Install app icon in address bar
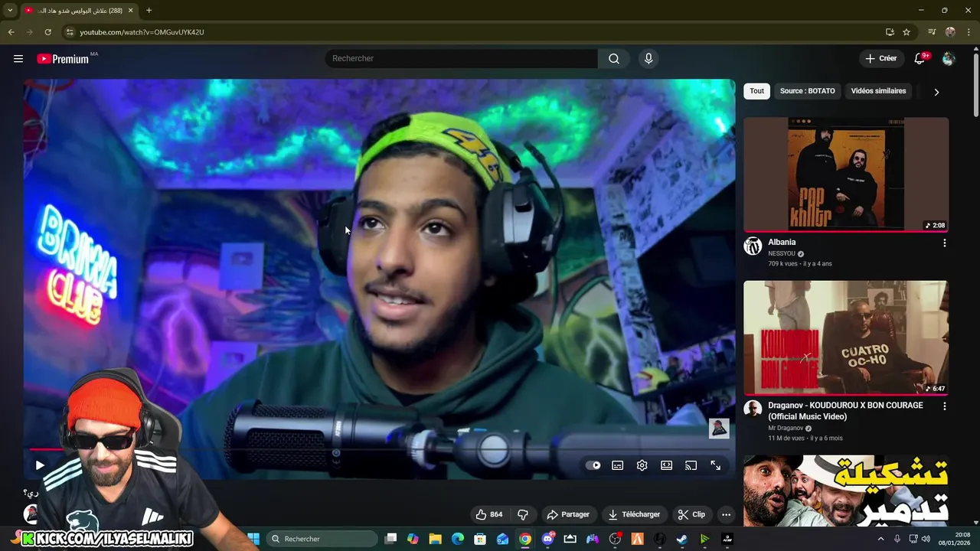Viewport: 980px width, 551px height. tap(890, 32)
